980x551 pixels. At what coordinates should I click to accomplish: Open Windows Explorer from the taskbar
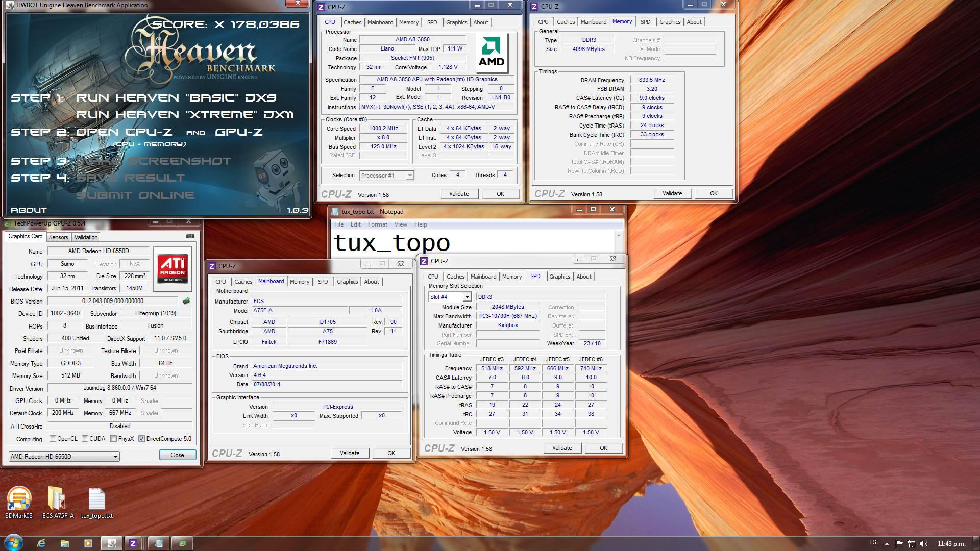[x=64, y=543]
